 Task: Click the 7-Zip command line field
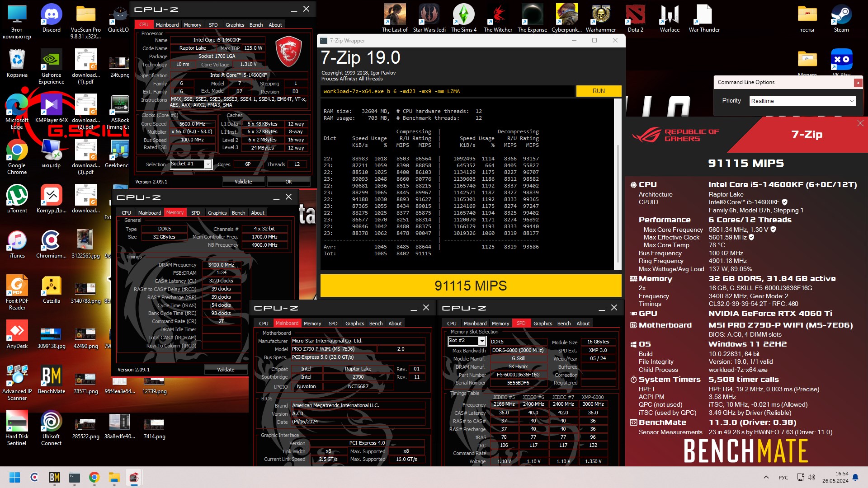coord(448,91)
